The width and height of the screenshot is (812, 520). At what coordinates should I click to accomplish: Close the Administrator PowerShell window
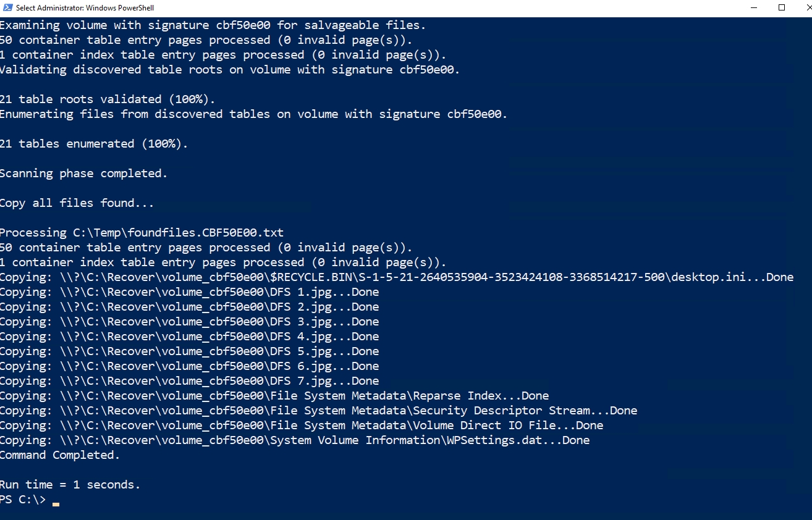802,8
